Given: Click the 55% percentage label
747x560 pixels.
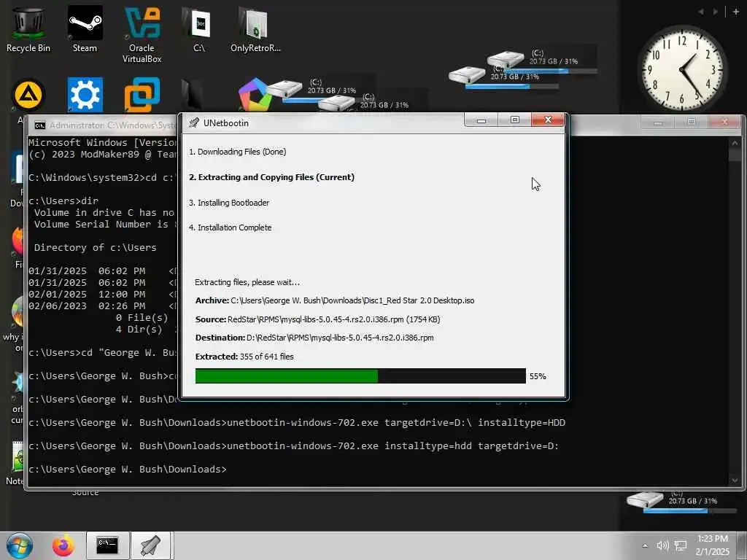Looking at the screenshot, I should pos(538,376).
